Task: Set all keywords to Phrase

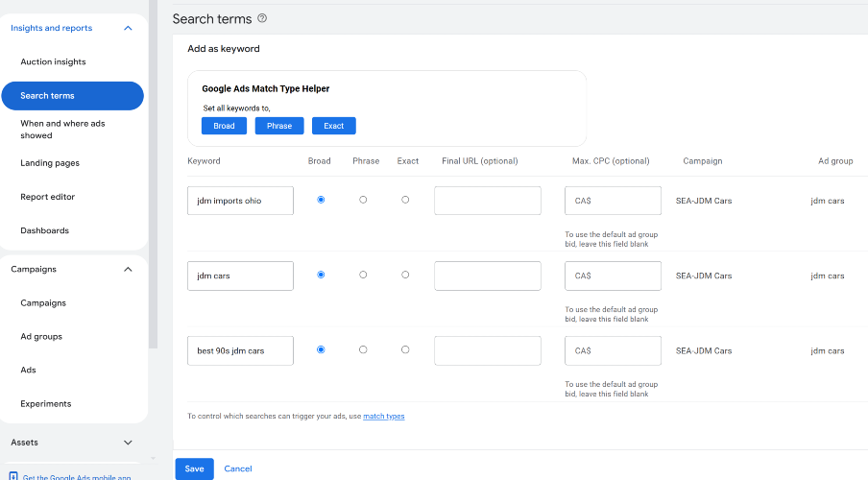Action: point(279,126)
